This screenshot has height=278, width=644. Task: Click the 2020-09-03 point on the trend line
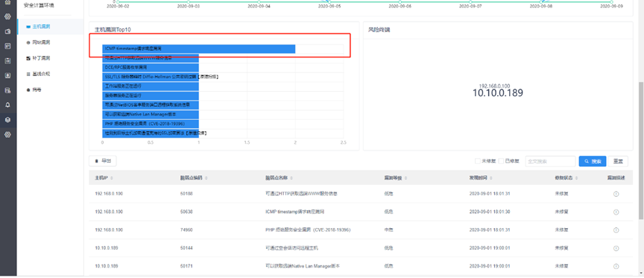(x=189, y=1)
